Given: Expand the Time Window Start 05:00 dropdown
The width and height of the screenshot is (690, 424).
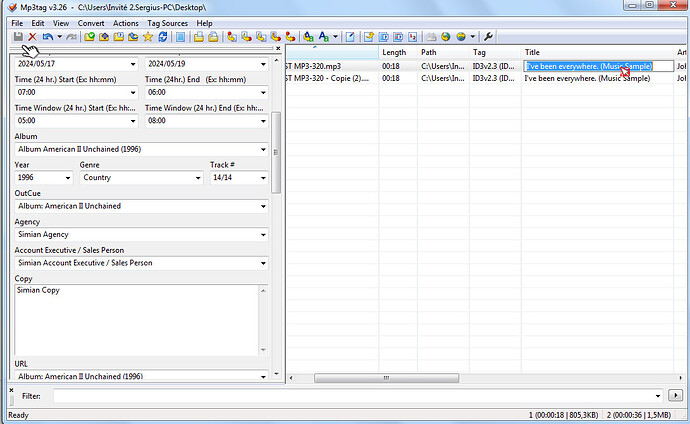Looking at the screenshot, I should click(x=133, y=121).
